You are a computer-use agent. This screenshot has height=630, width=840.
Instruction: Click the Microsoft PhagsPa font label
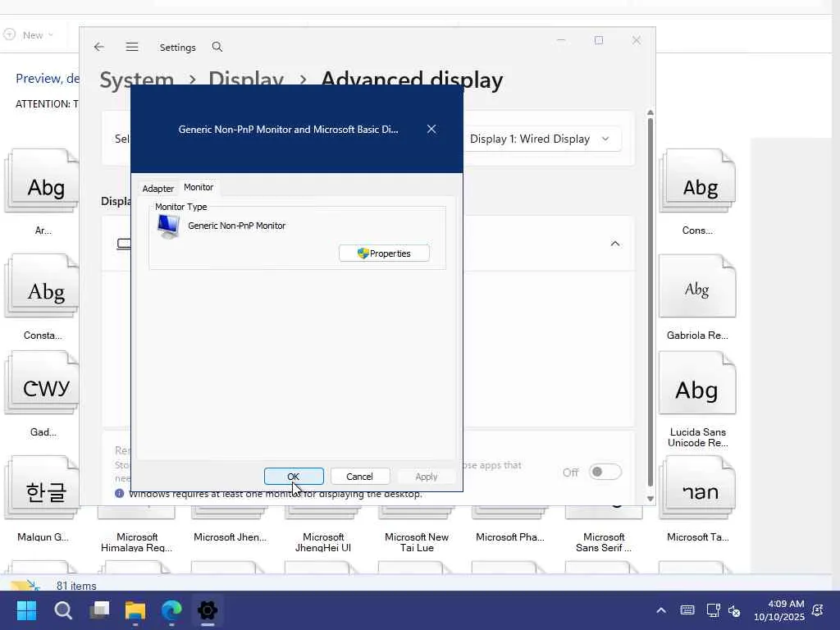coord(510,536)
